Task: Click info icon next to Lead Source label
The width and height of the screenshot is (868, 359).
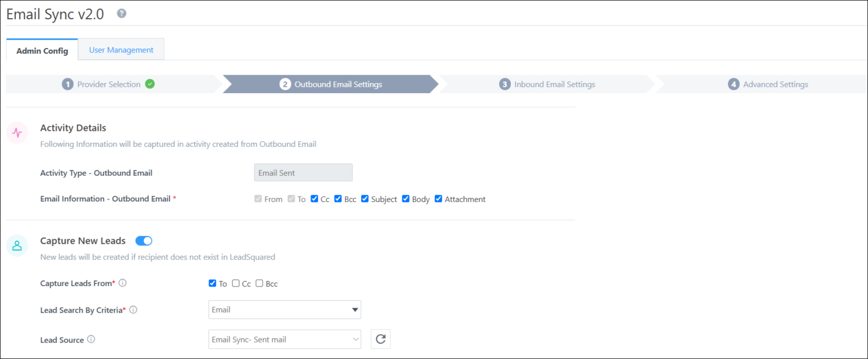Action: [x=91, y=339]
